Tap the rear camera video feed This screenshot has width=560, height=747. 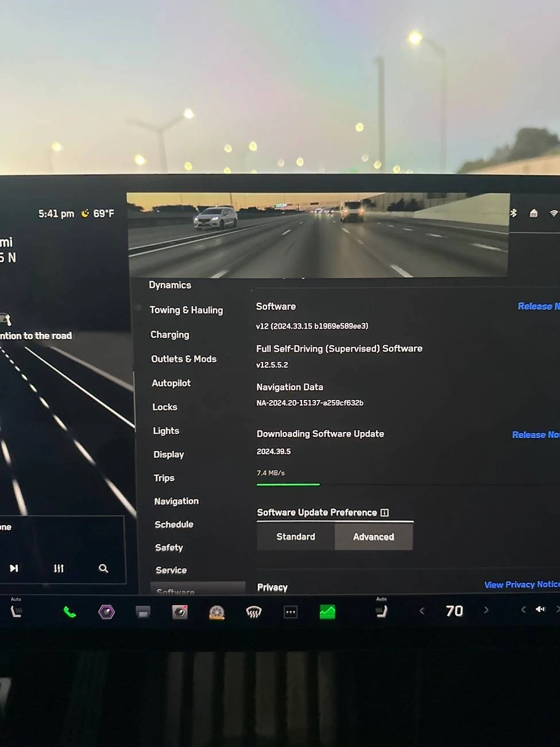[x=318, y=234]
